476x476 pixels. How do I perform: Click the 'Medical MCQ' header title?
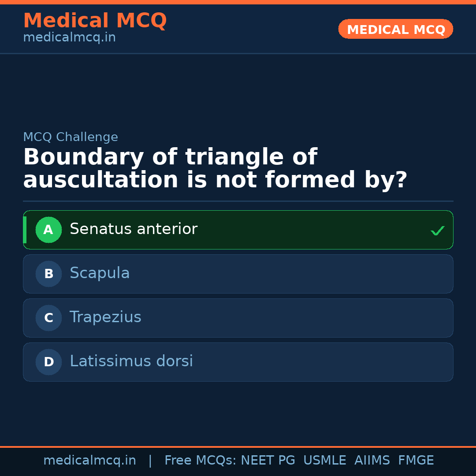95,20
